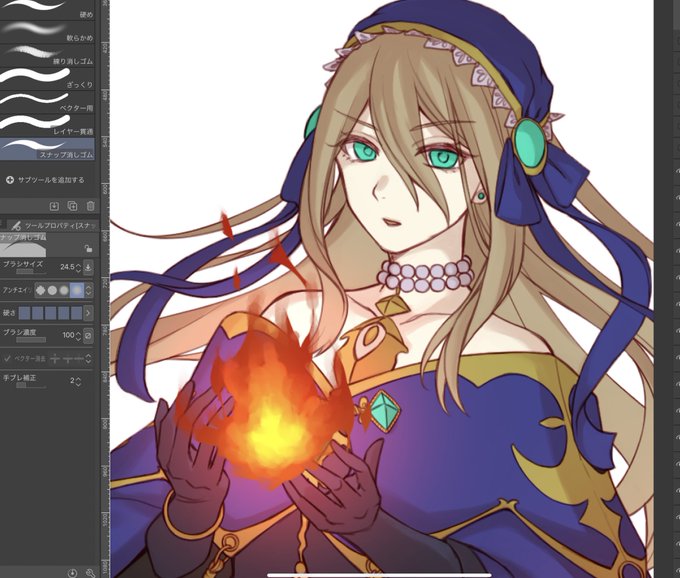680x578 pixels.
Task: Open sub tool detail wrench icon
Action: [x=90, y=573]
